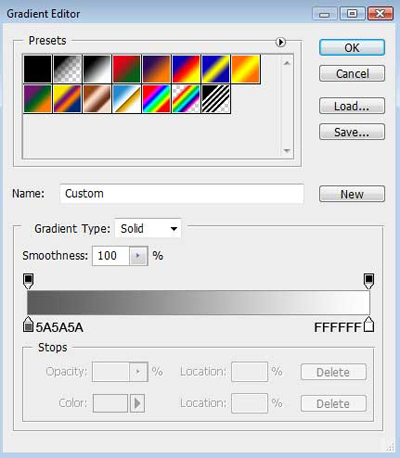Choose the Transparent Stripes preset

pos(216,99)
